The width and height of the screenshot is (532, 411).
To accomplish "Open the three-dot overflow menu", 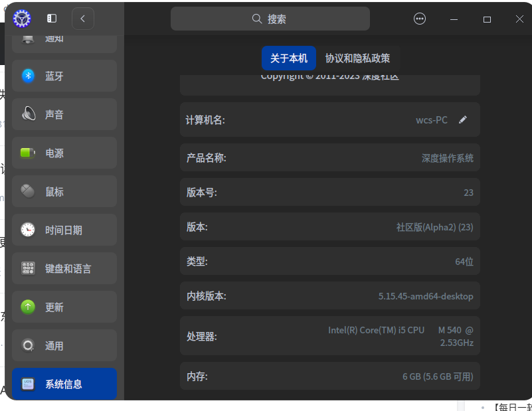I will [420, 18].
